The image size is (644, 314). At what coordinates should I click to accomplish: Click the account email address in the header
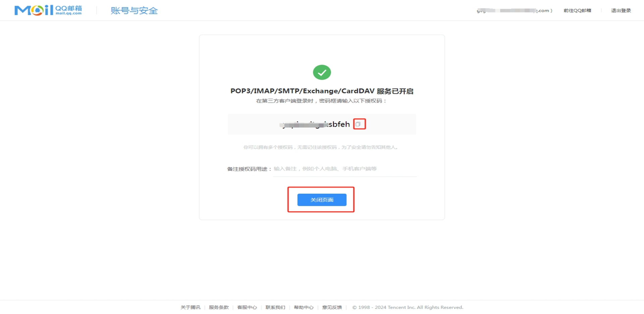(x=515, y=10)
